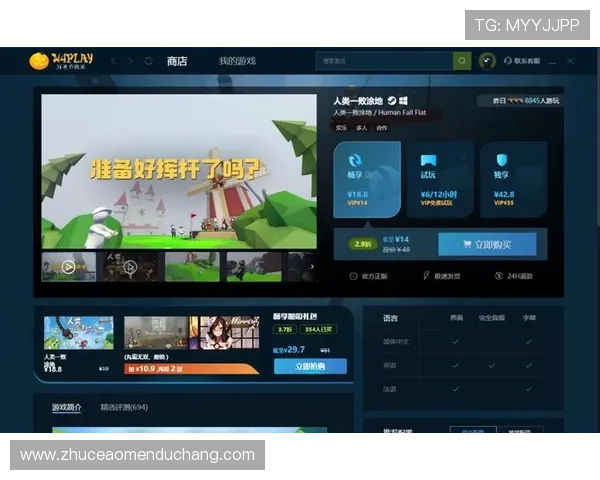Go back with the left arrow
This screenshot has height=480, width=600.
113,61
